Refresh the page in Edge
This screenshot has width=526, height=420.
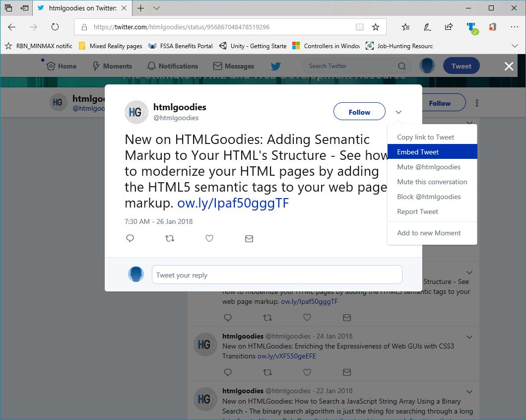[55, 27]
